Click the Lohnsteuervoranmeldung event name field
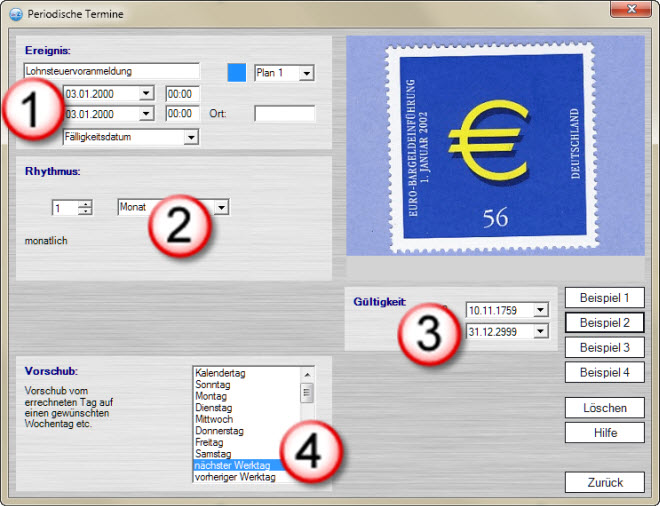Image resolution: width=660 pixels, height=506 pixels. tap(110, 72)
